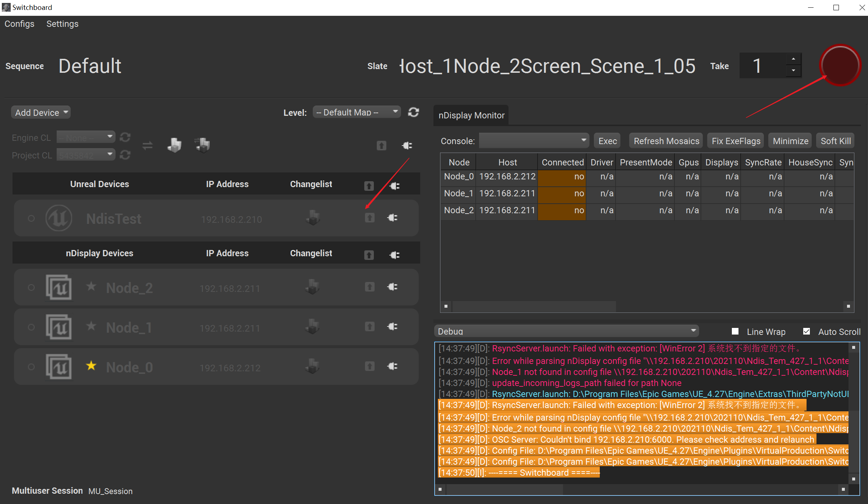Click the Node_0 nDisplay device icon
This screenshot has height=504, width=868.
pos(59,367)
